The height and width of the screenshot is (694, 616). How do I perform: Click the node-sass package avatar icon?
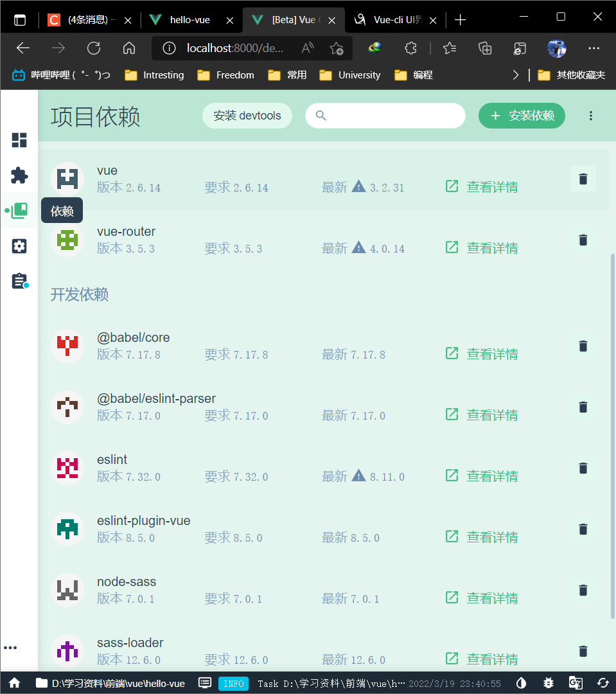(x=67, y=591)
